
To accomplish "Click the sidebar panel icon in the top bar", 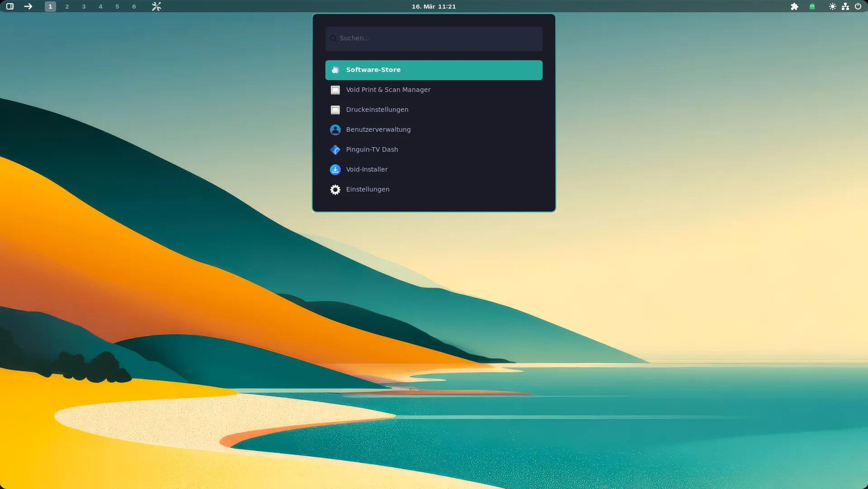I will [x=10, y=6].
